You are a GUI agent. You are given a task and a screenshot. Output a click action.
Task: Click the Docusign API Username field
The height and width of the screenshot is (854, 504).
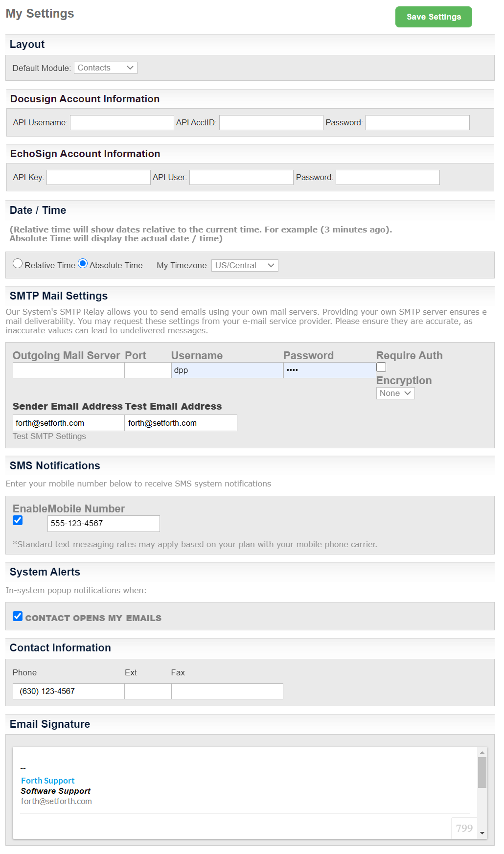pos(121,122)
